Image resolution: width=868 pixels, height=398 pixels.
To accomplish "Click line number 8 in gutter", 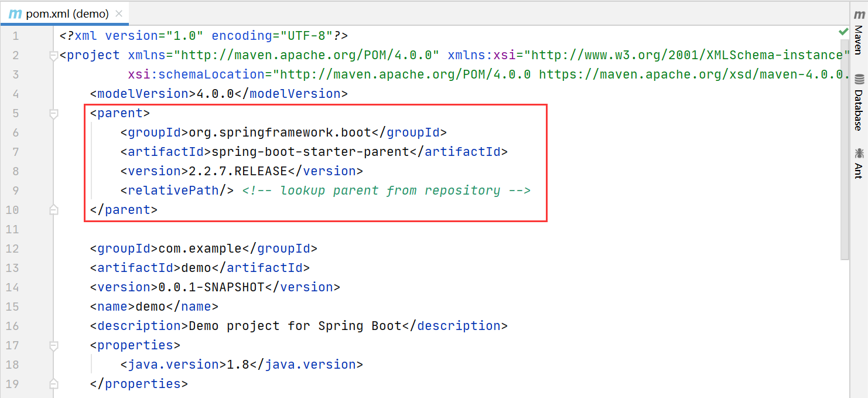I will pos(15,171).
